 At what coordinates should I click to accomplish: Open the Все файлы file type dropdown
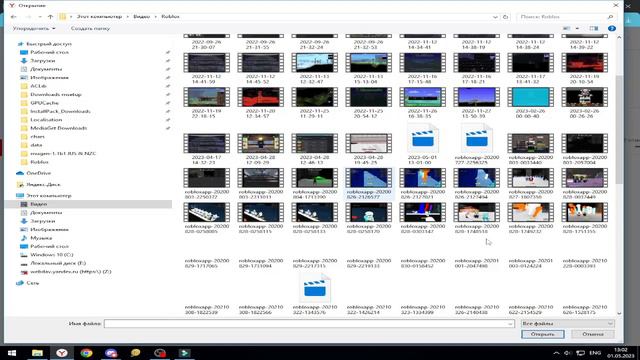pos(567,324)
